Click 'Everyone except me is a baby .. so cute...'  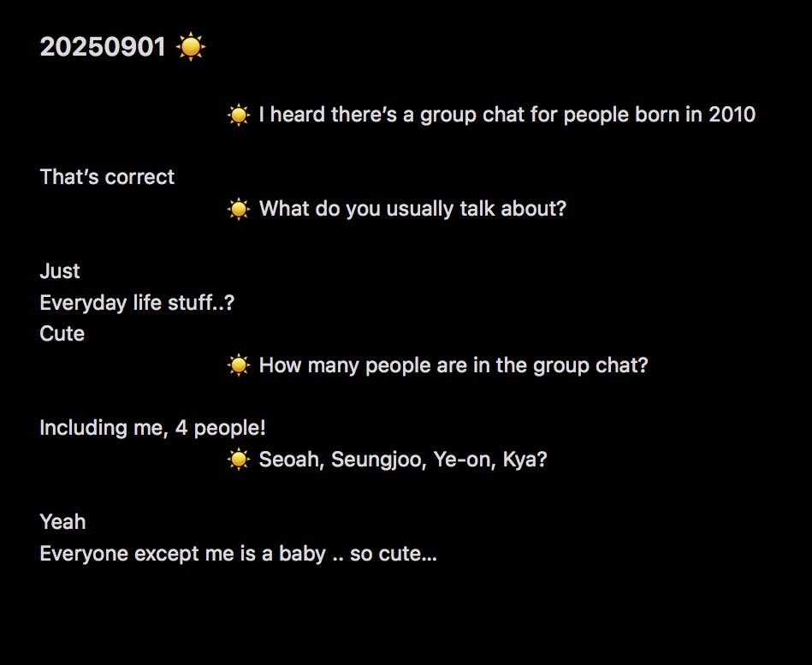coord(238,554)
